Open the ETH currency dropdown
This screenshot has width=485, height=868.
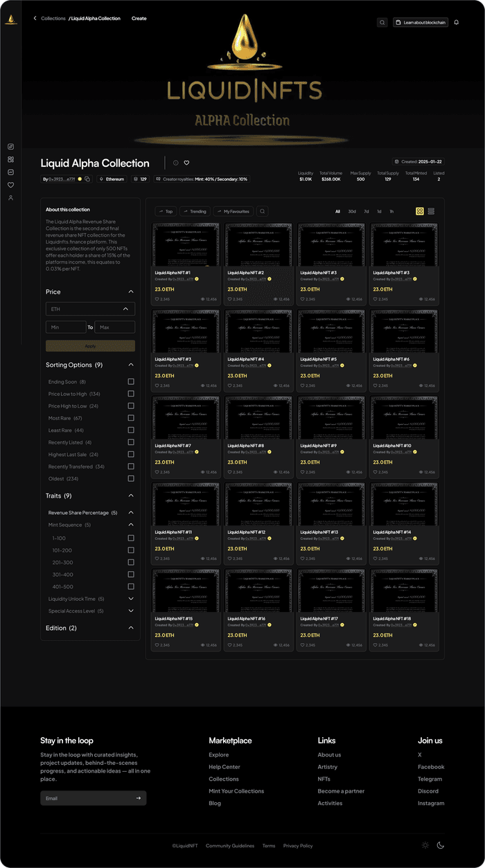[90, 309]
